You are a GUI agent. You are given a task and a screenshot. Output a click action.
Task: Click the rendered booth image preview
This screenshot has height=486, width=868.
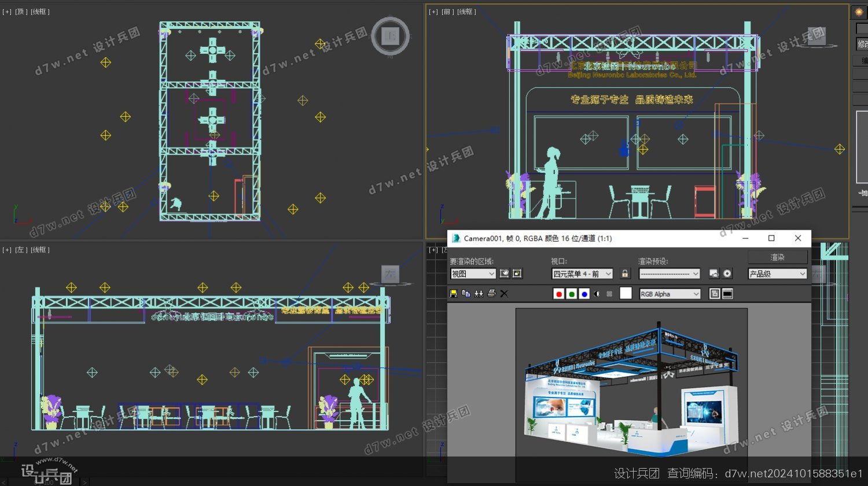pyautogui.click(x=631, y=395)
